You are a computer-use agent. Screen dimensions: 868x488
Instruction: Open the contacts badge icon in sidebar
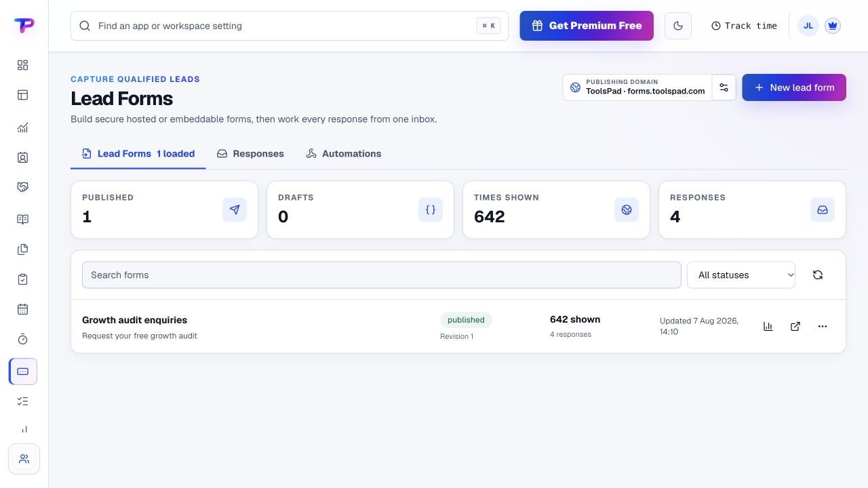[x=22, y=157]
